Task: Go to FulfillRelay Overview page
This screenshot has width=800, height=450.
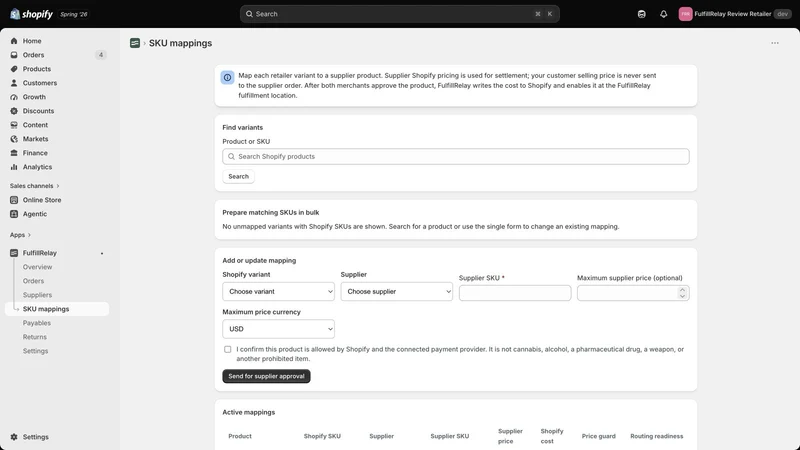Action: click(37, 267)
